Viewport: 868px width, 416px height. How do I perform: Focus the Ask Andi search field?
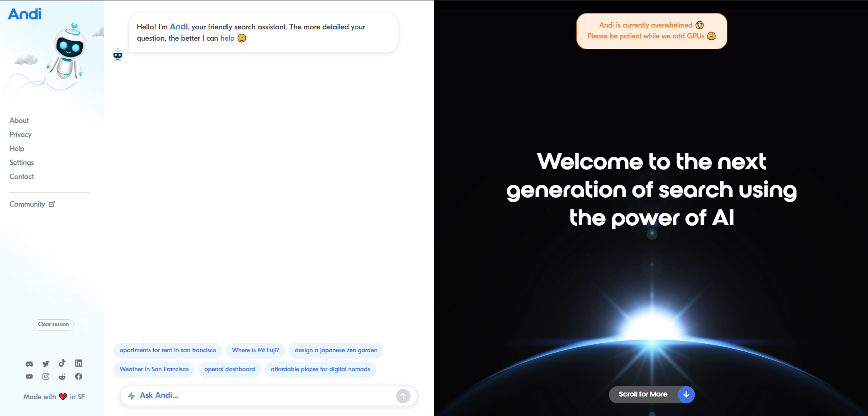pyautogui.click(x=269, y=396)
